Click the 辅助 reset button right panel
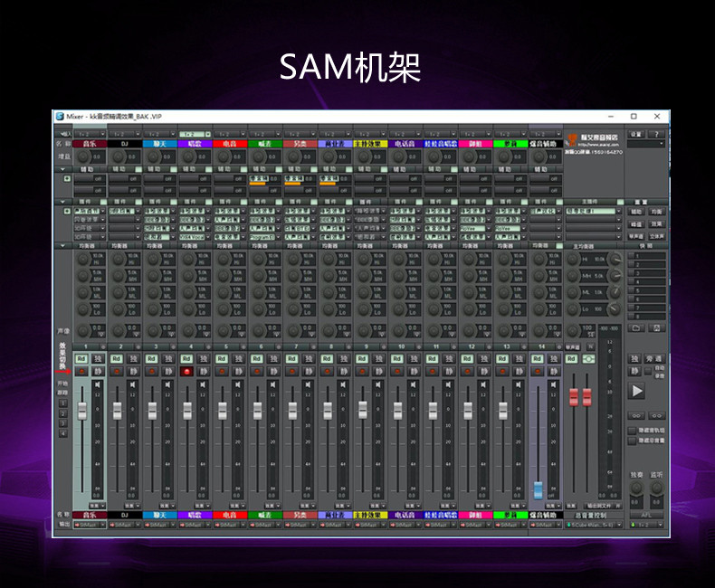 636,212
